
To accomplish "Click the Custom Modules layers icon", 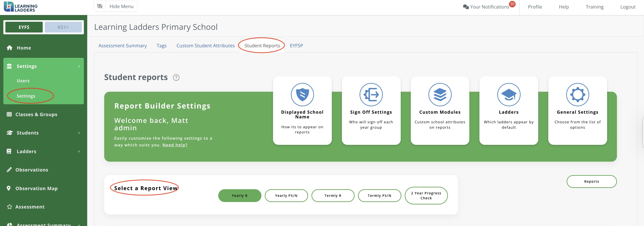I will (440, 95).
